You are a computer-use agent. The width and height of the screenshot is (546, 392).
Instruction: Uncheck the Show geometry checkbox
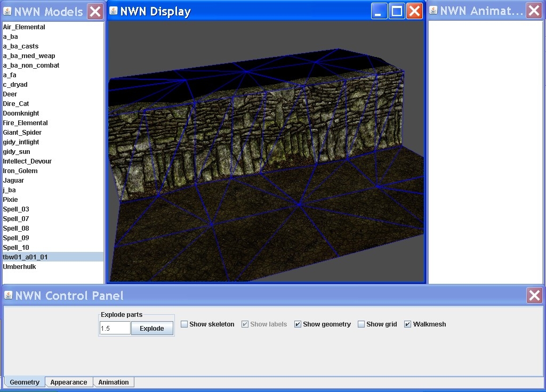tap(298, 324)
